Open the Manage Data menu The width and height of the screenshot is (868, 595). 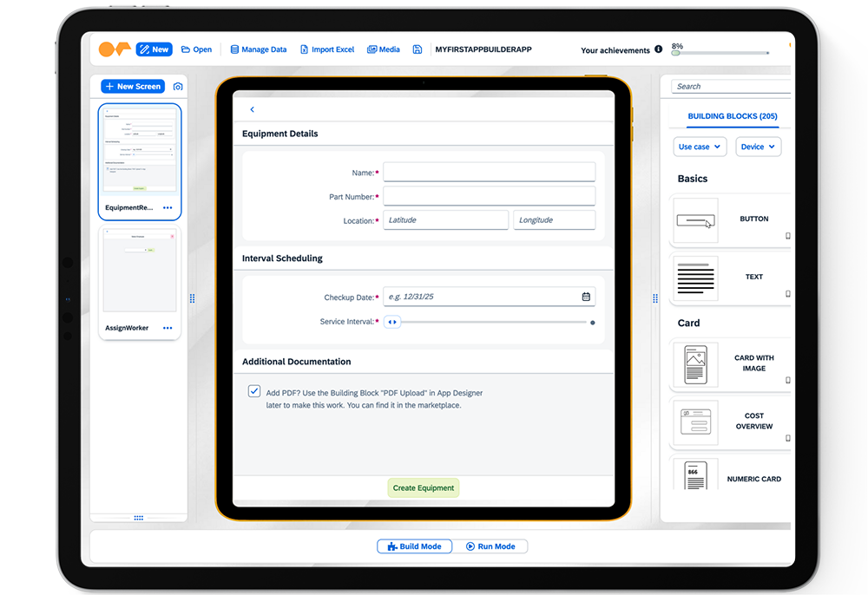[x=258, y=49]
